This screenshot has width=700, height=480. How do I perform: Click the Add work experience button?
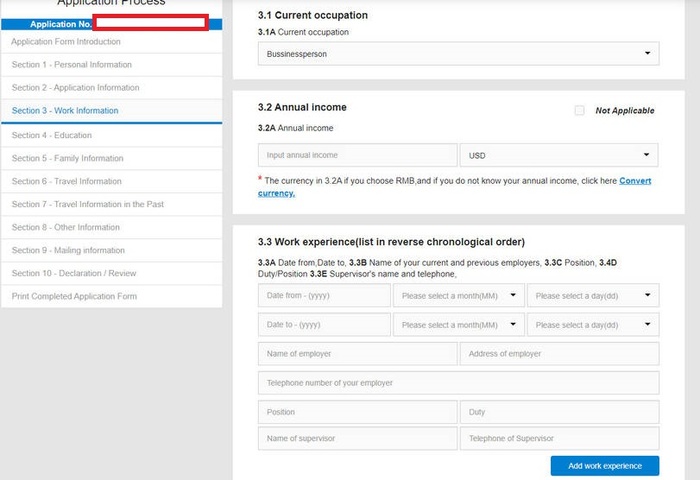click(604, 466)
